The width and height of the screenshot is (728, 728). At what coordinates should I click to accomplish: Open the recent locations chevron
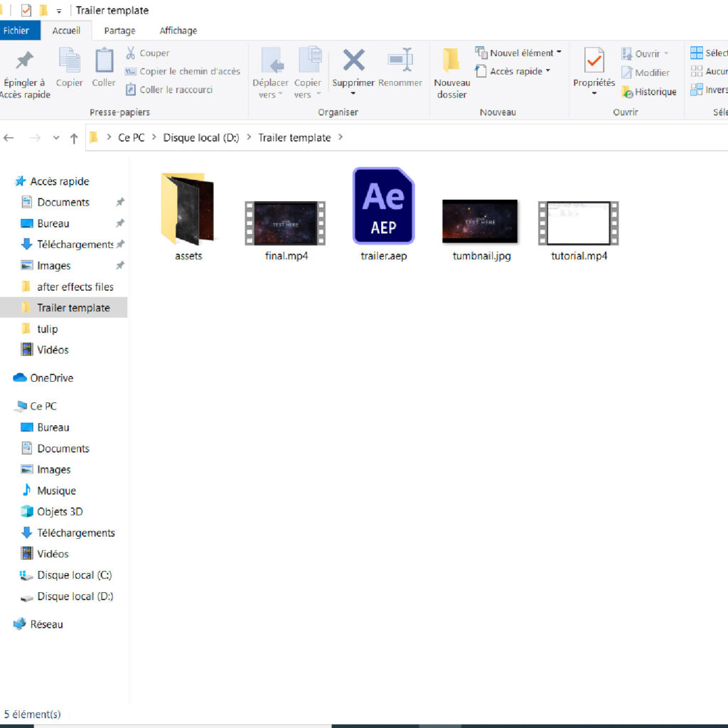(x=56, y=138)
